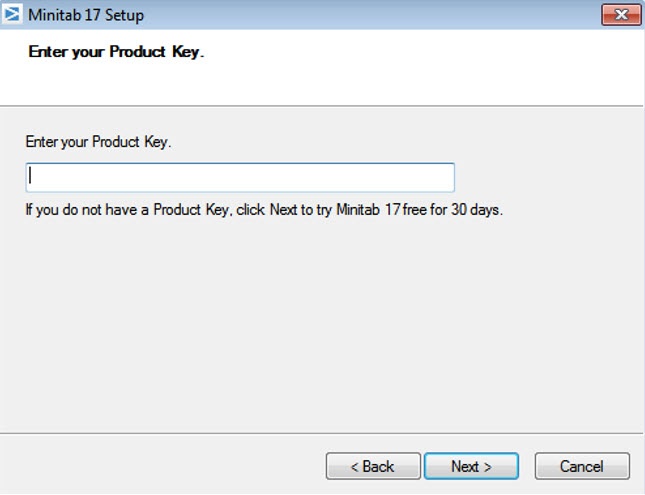
Task: Select the Next button for free trial
Action: pyautogui.click(x=471, y=466)
